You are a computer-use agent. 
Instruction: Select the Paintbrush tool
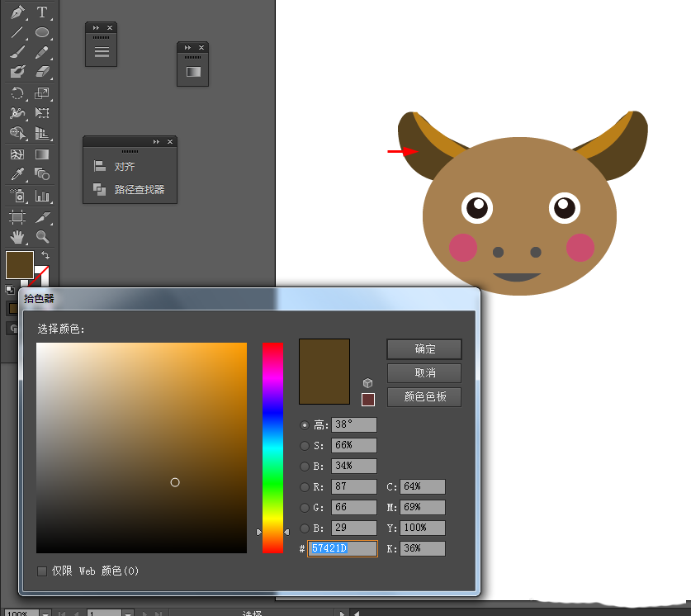click(17, 52)
